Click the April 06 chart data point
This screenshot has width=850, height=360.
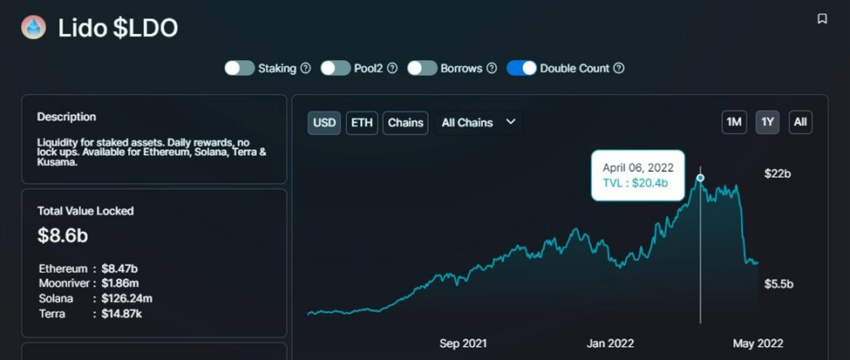pos(700,178)
